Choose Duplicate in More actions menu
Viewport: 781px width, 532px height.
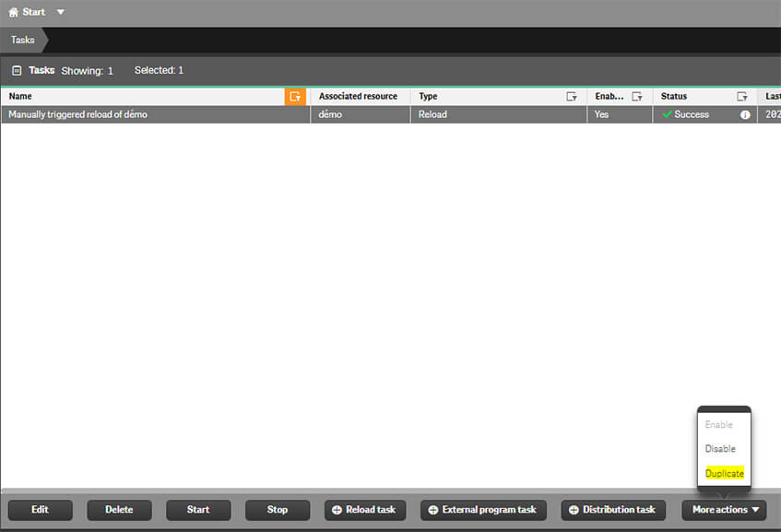725,473
